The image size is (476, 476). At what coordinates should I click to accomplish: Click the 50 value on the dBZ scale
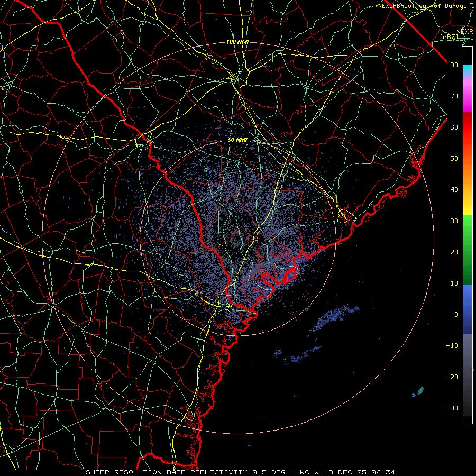point(454,159)
